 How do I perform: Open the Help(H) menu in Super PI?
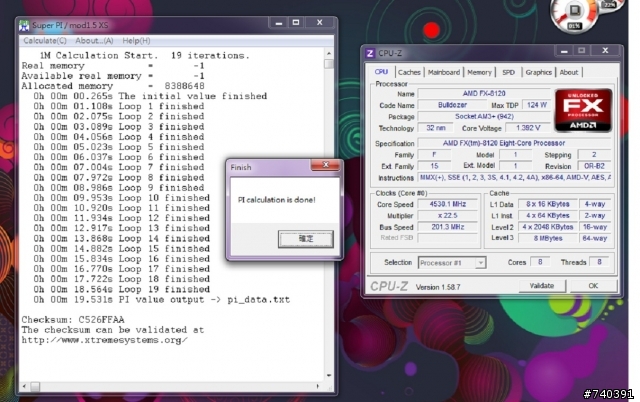coord(136,41)
